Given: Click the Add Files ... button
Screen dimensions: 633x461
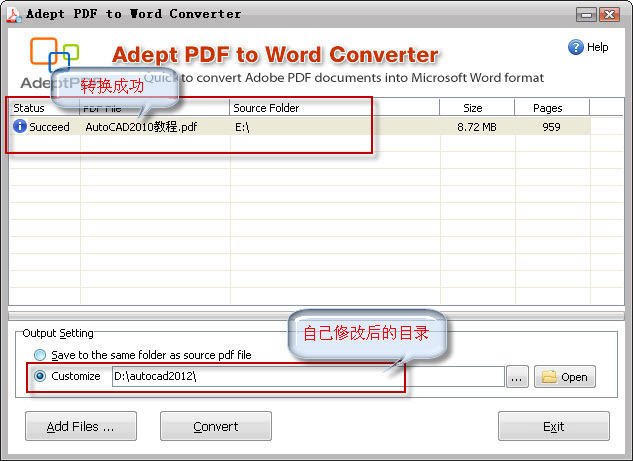Looking at the screenshot, I should click(81, 426).
